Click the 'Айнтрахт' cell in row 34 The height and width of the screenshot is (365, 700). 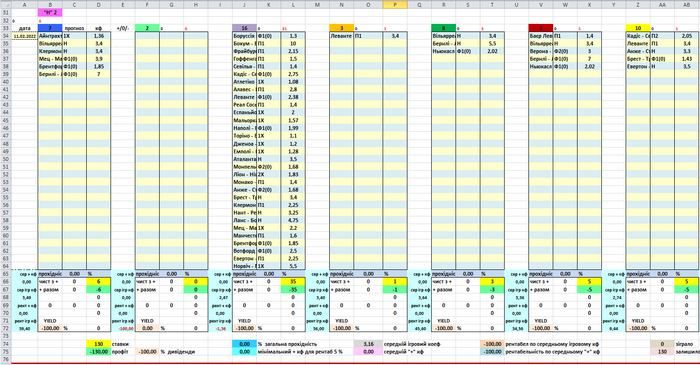click(50, 36)
